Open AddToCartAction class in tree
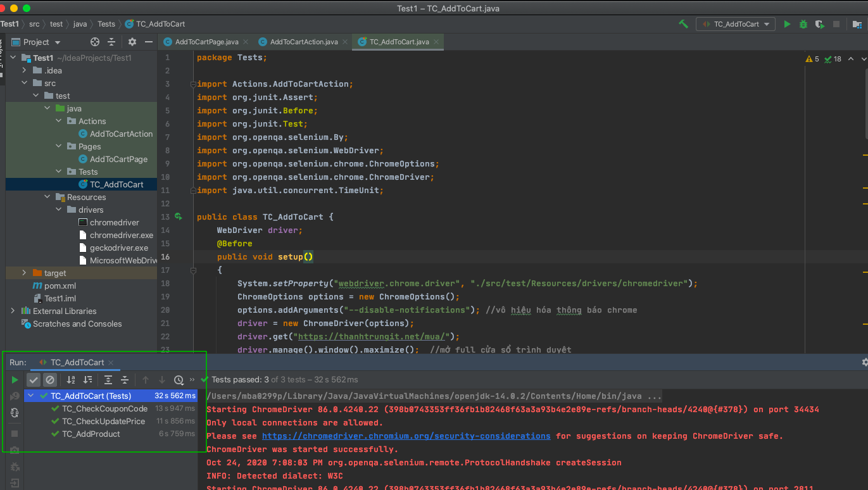 click(121, 134)
